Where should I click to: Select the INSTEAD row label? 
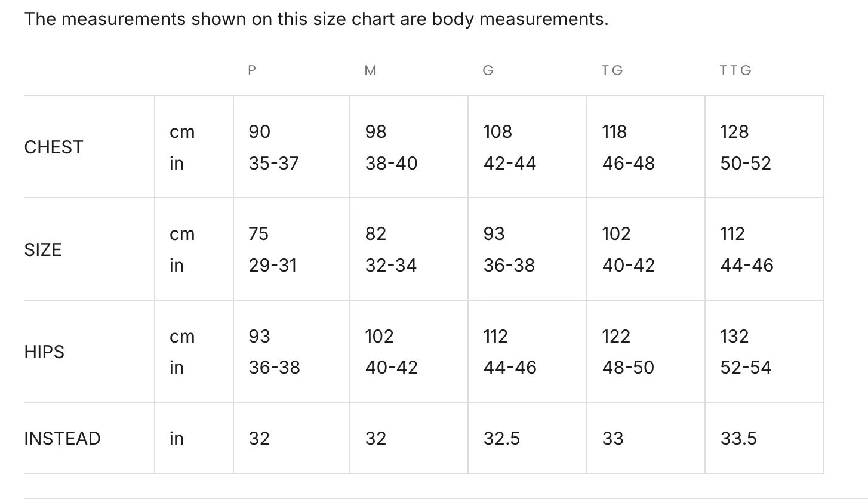62,439
